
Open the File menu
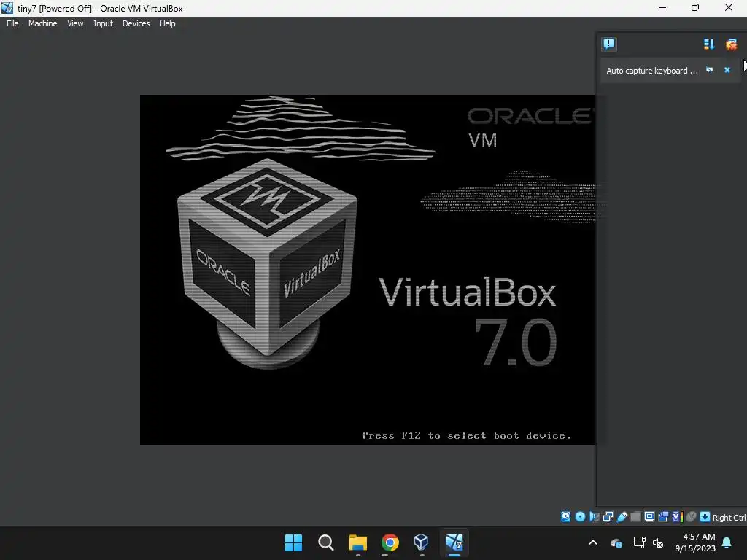(12, 23)
